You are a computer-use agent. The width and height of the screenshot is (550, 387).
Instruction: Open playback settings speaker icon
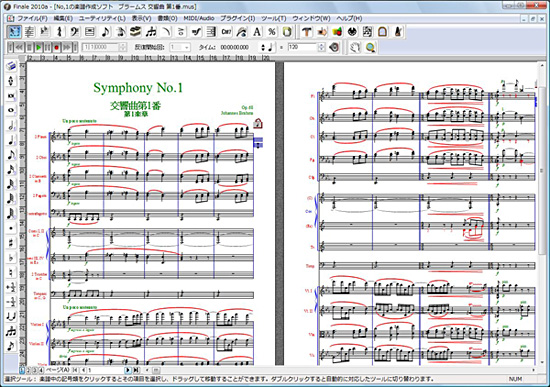pyautogui.click(x=334, y=47)
